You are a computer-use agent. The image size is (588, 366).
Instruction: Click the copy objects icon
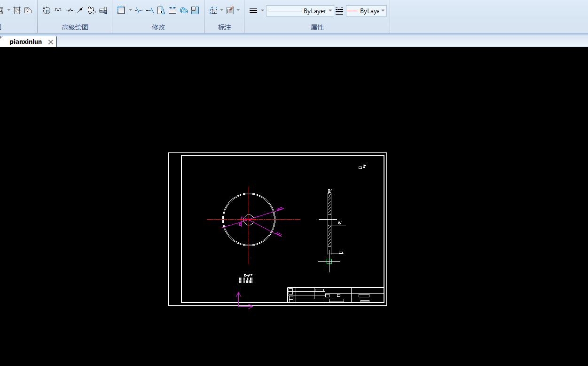(x=184, y=10)
